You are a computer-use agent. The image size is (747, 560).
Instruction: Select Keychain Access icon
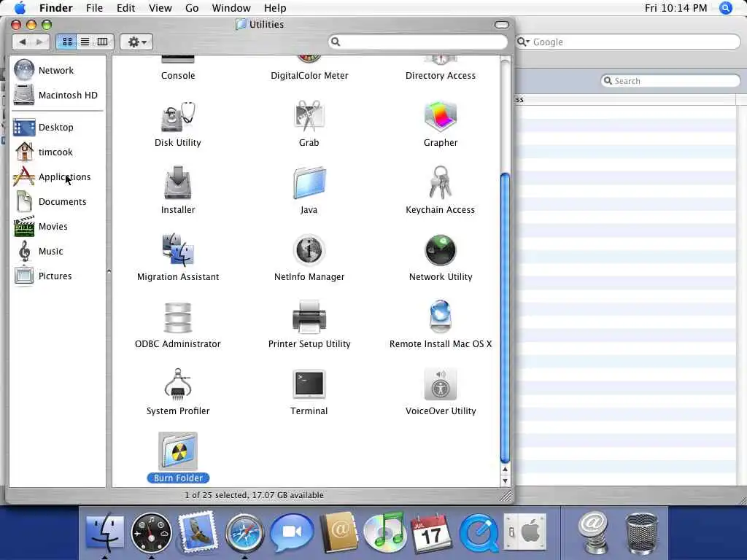pyautogui.click(x=440, y=182)
